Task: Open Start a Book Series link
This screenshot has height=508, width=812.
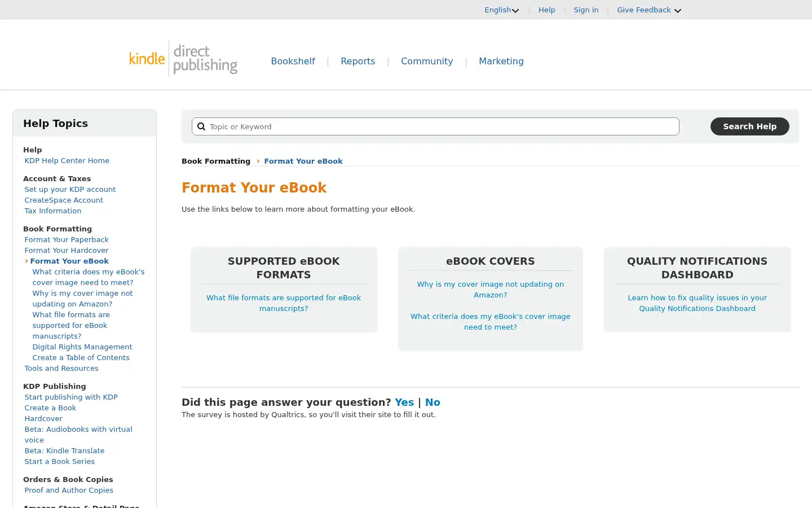Action: click(59, 461)
